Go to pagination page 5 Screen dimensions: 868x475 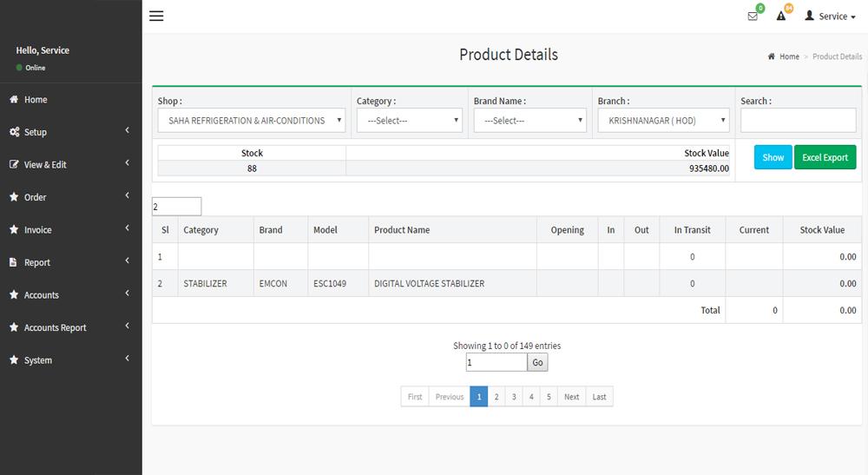(x=549, y=397)
